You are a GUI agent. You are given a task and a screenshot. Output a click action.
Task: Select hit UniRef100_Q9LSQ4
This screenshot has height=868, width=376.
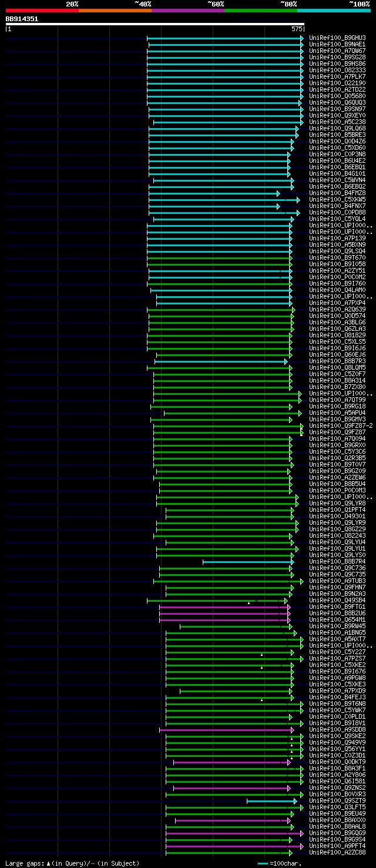(337, 251)
